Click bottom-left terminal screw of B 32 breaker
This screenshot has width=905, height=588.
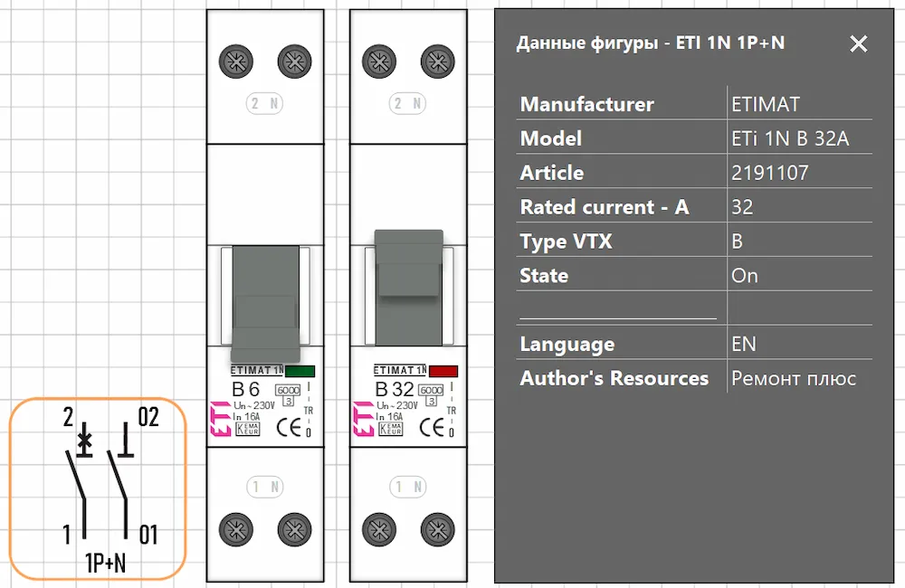(379, 529)
